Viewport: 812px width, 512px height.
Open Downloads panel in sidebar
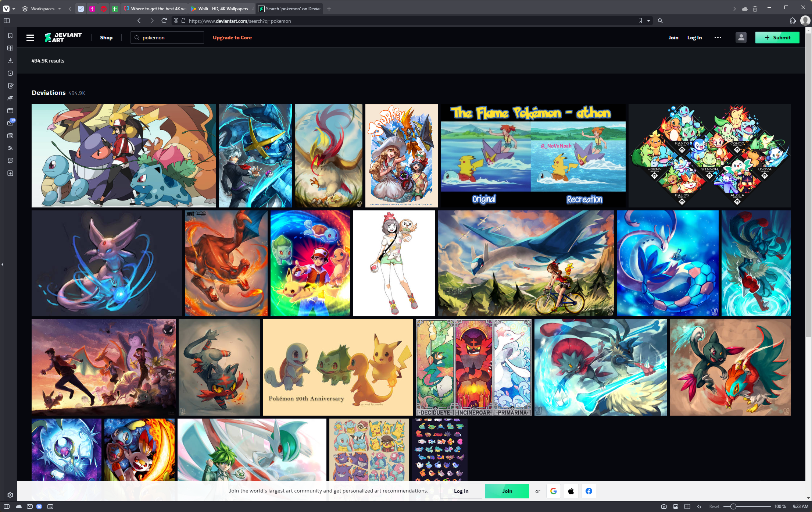click(10, 61)
